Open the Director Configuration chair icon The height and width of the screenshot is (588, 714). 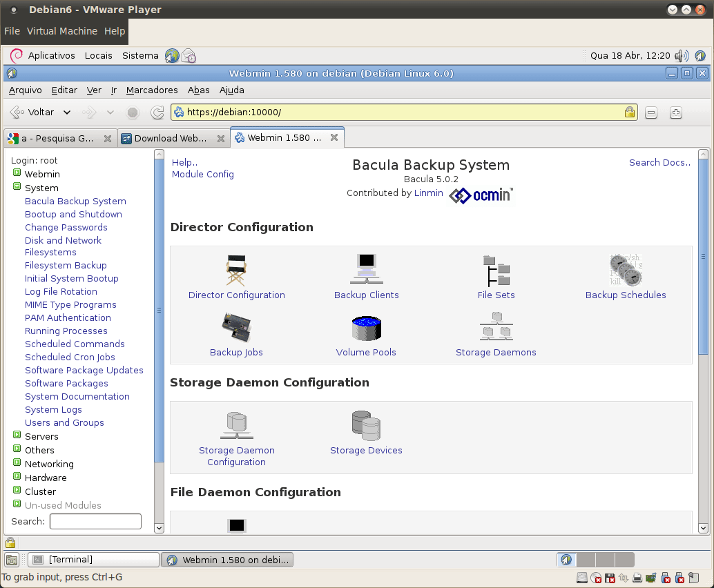[236, 270]
